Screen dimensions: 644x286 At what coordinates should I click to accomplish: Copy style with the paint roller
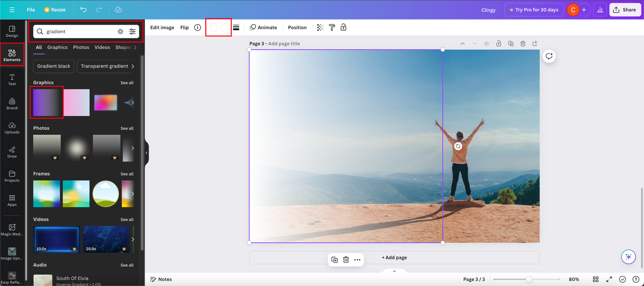point(332,28)
